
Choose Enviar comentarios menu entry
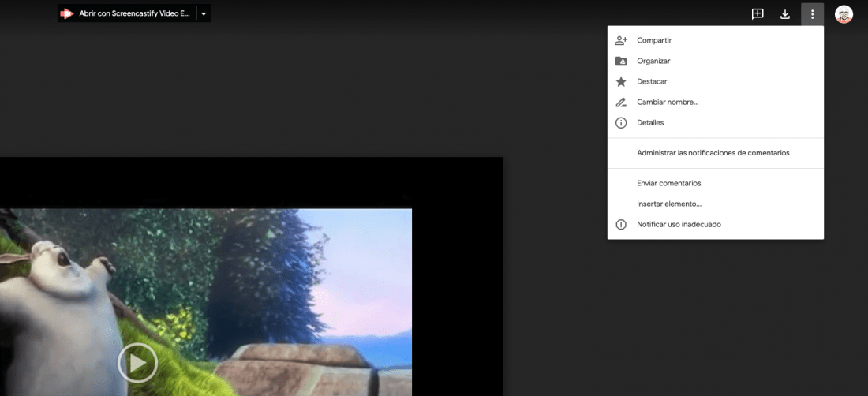[715, 183]
